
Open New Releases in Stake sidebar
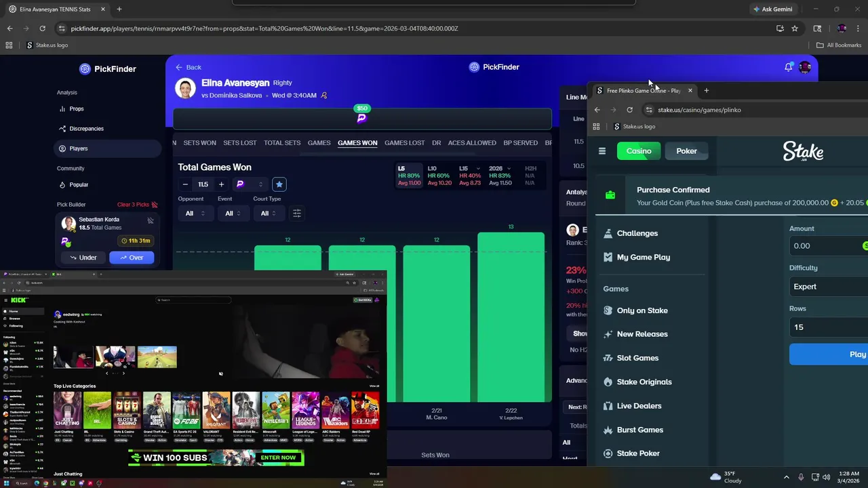(x=635, y=334)
